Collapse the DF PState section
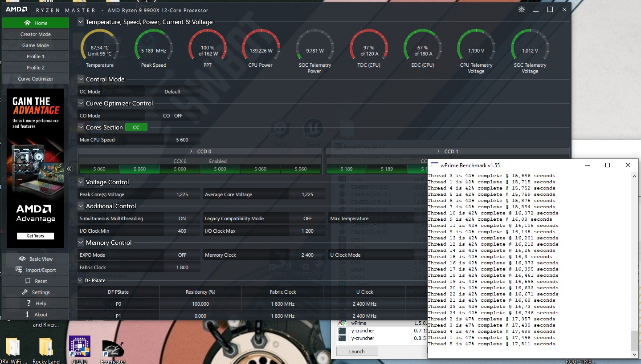The height and width of the screenshot is (364, 641). click(81, 280)
